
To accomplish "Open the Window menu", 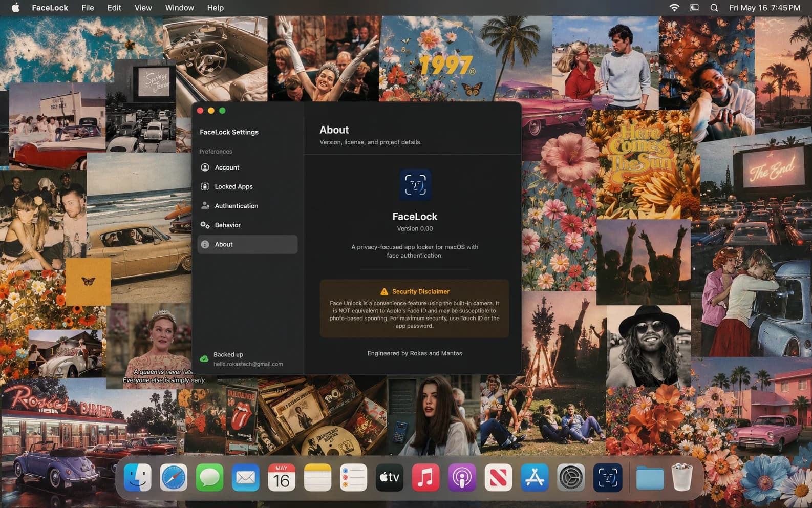I will point(179,8).
